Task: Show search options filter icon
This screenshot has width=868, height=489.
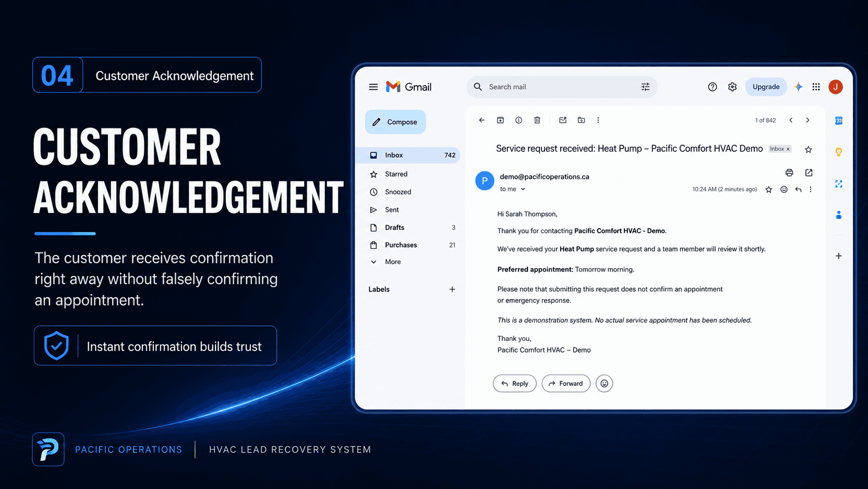Action: (645, 87)
